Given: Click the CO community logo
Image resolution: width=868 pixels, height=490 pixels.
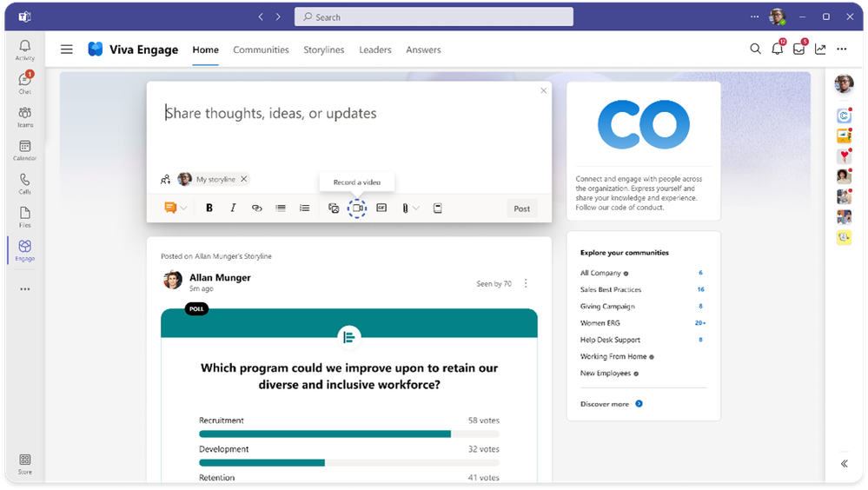Looking at the screenshot, I should coord(643,124).
